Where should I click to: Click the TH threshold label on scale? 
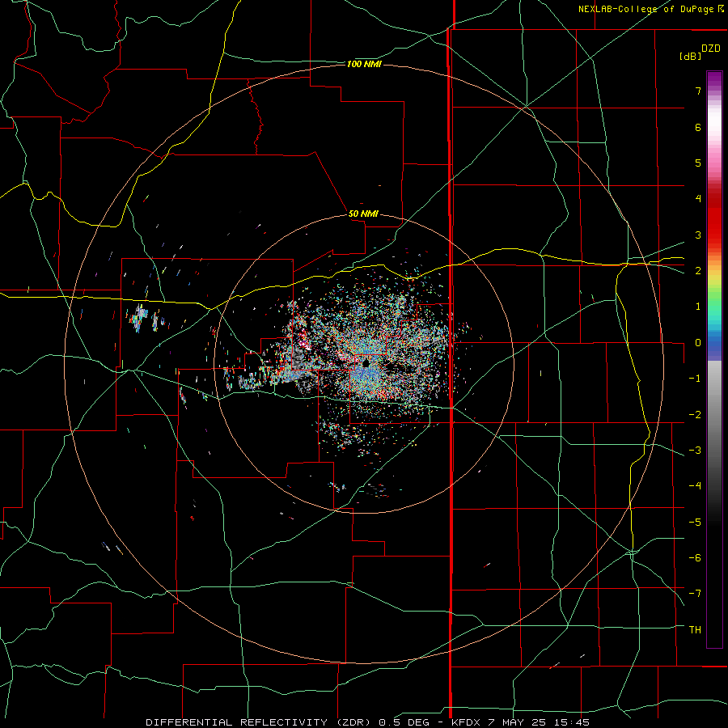click(x=695, y=630)
